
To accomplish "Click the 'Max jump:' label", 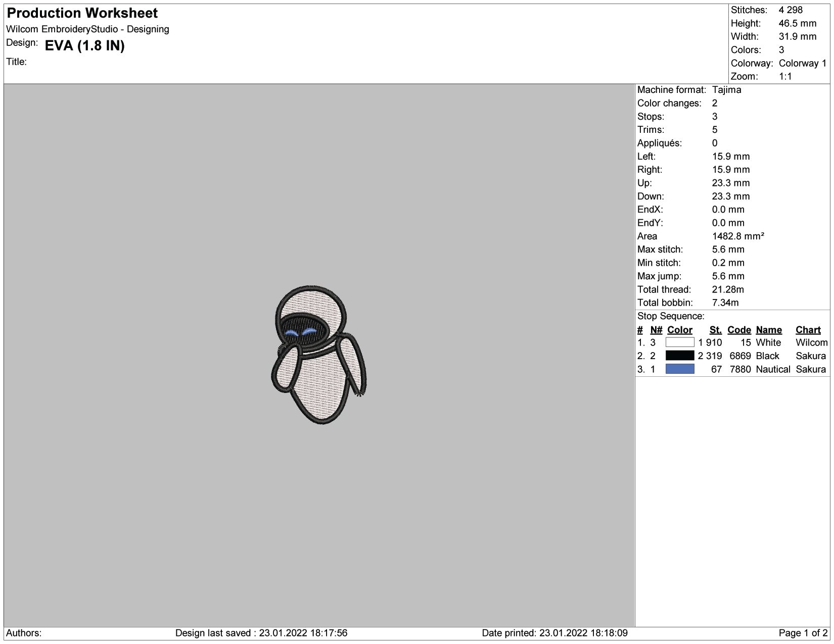I will point(659,276).
